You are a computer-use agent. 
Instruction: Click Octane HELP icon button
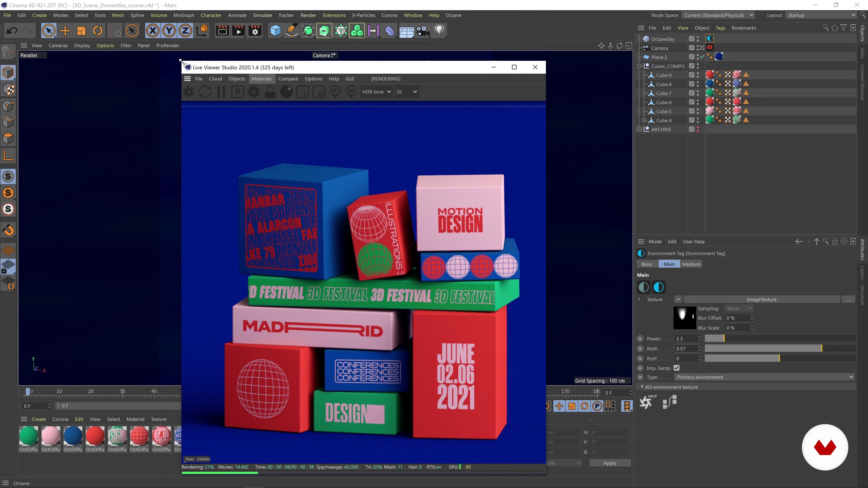point(647,402)
